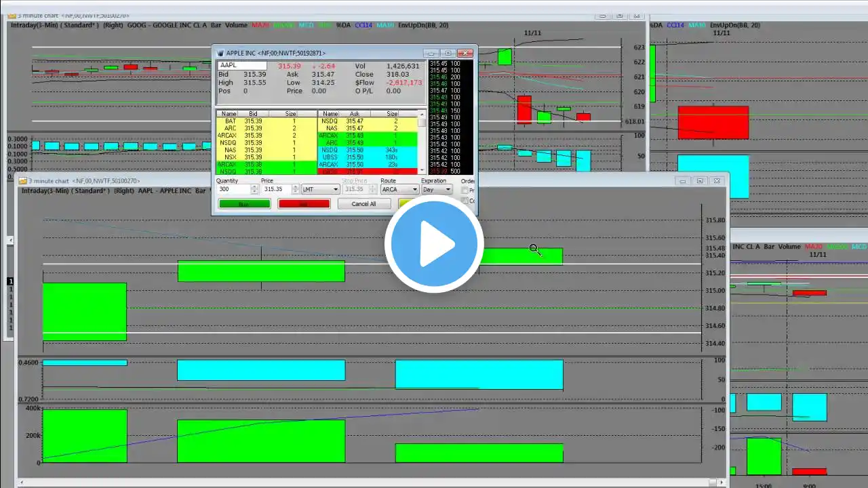Click the ask table scrollbar up arrow
The image size is (868, 488).
tap(422, 114)
